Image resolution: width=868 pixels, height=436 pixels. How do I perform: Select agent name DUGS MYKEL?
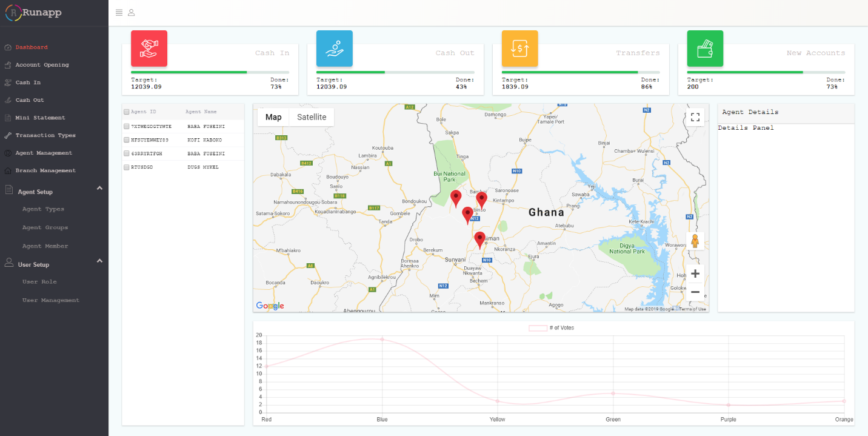tap(203, 167)
